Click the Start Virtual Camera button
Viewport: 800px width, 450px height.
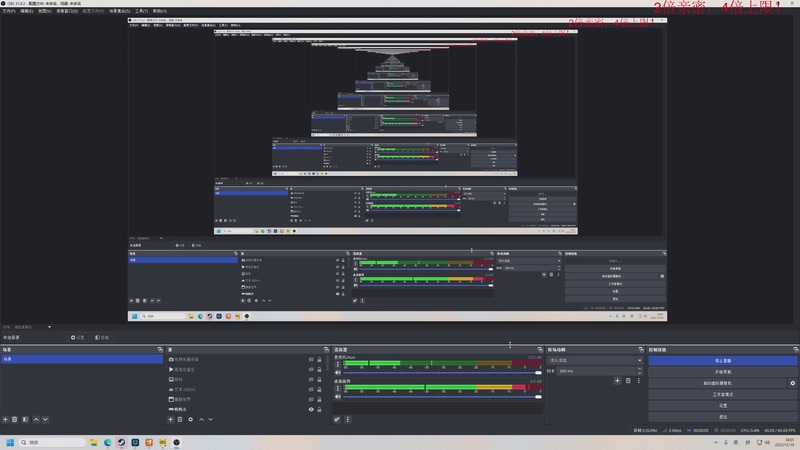(x=717, y=383)
